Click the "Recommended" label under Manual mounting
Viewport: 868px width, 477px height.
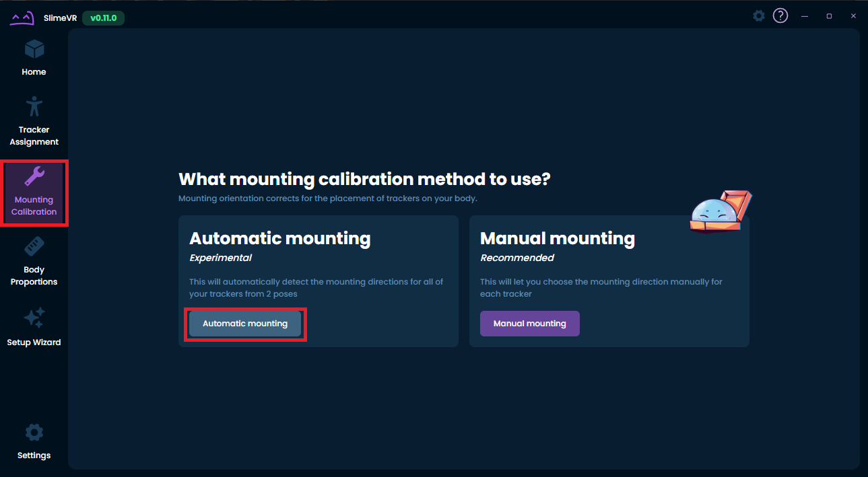pos(516,258)
